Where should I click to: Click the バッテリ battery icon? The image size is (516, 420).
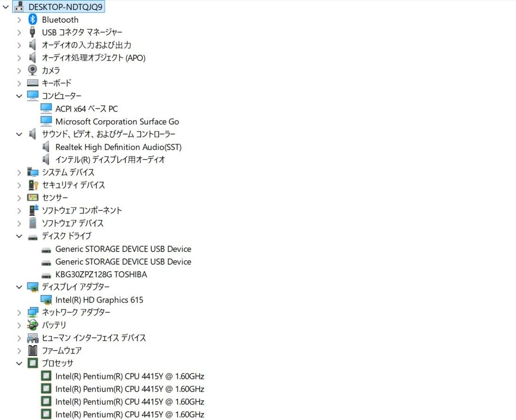tap(33, 325)
